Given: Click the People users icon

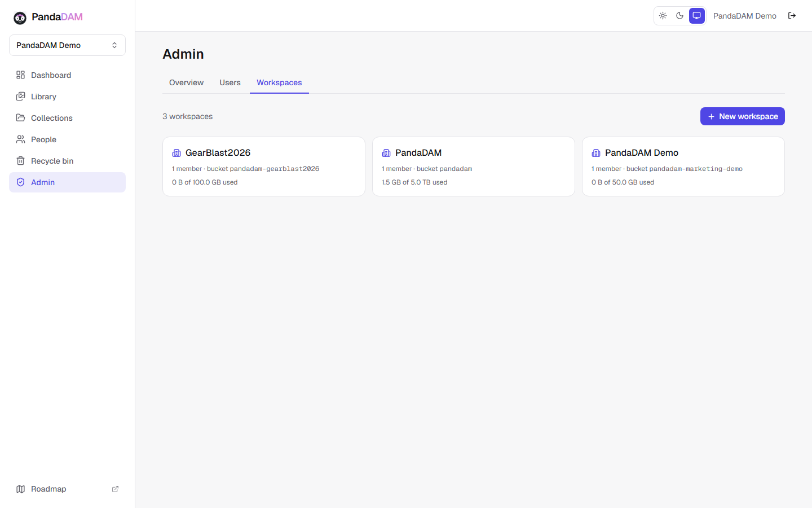Looking at the screenshot, I should [20, 139].
